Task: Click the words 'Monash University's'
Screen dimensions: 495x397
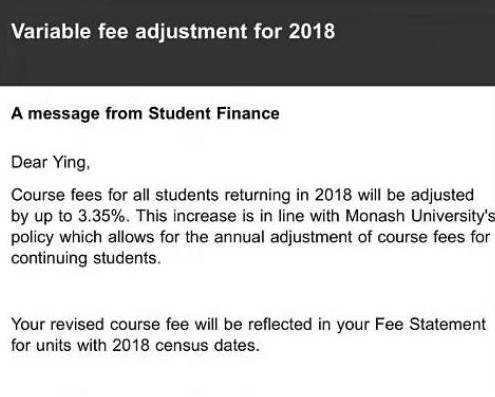Action: [420, 216]
